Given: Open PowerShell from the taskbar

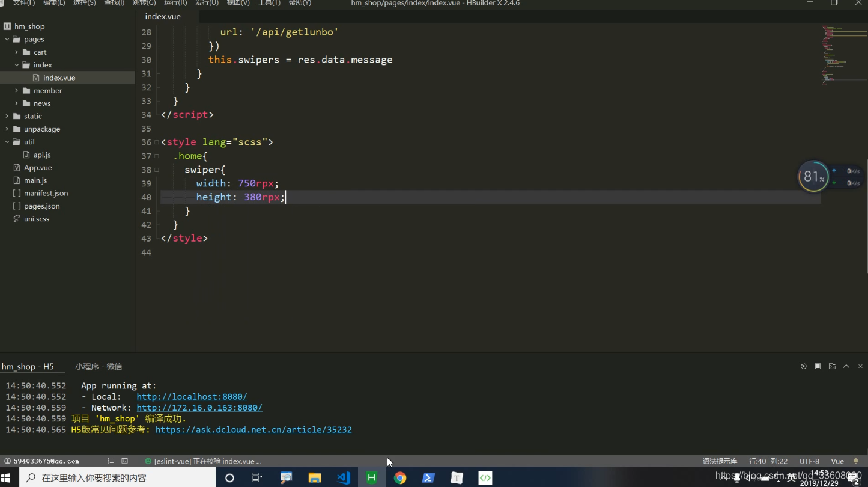Looking at the screenshot, I should (428, 478).
